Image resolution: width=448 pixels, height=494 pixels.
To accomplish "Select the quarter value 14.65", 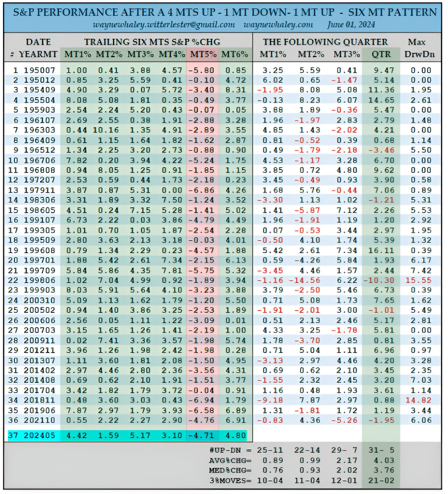I will (x=381, y=100).
